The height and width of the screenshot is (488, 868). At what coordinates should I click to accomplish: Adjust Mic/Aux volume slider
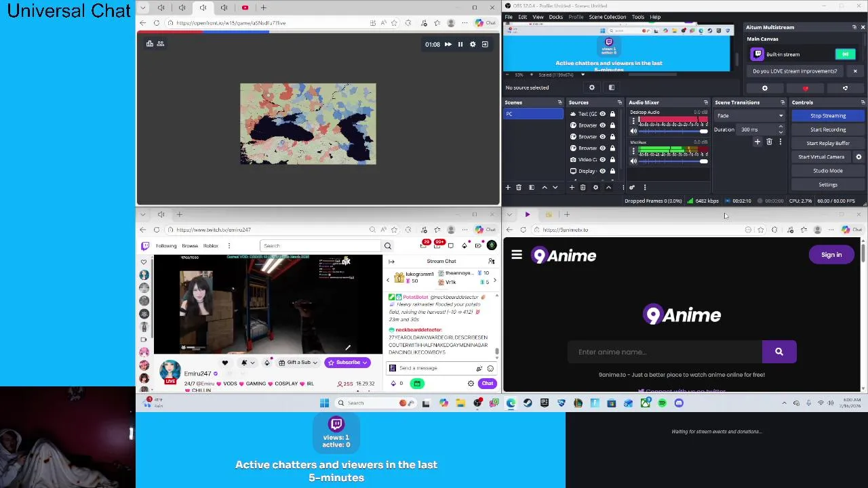(673, 161)
